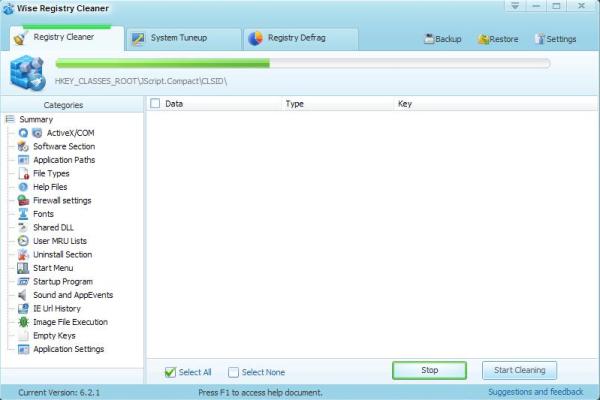
Task: Click the Software Section icon
Action: (x=23, y=146)
